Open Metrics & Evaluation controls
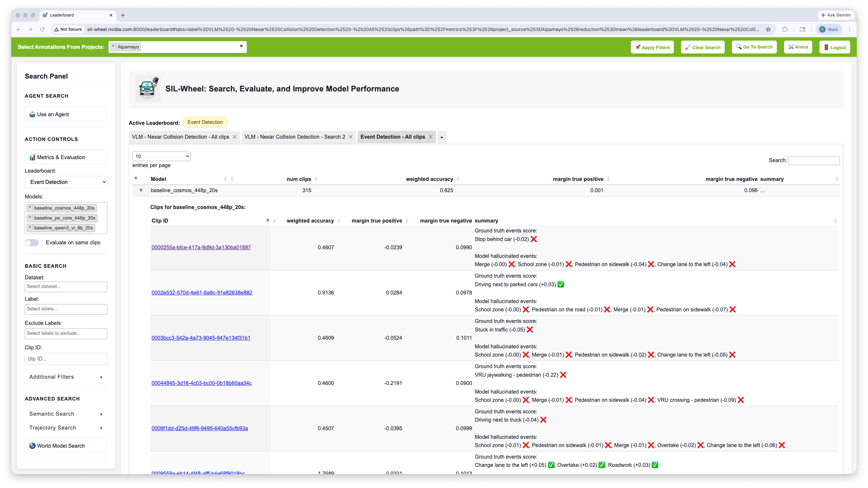Screen dimensions: 868x488 pyautogui.click(x=66, y=157)
